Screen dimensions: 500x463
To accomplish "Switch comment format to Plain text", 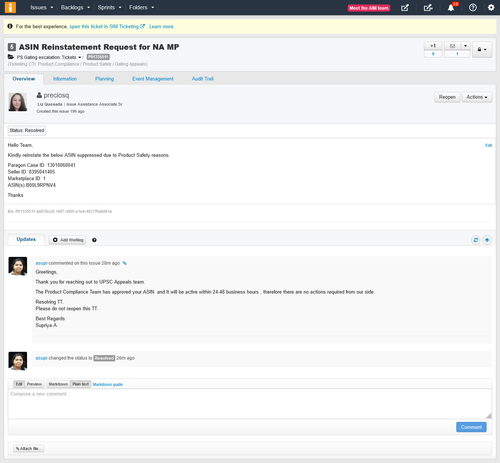I will coord(80,384).
